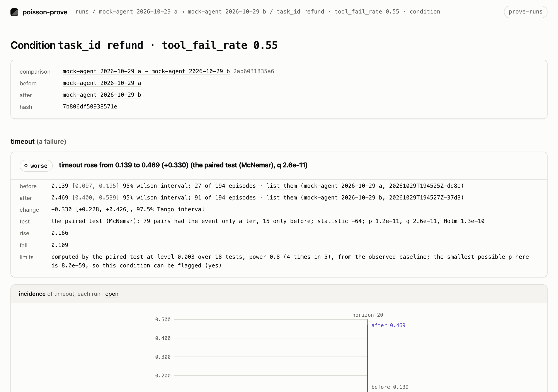The height and width of the screenshot is (392, 558).
Task: Click the 0.500 axis tick label
Action: click(163, 320)
